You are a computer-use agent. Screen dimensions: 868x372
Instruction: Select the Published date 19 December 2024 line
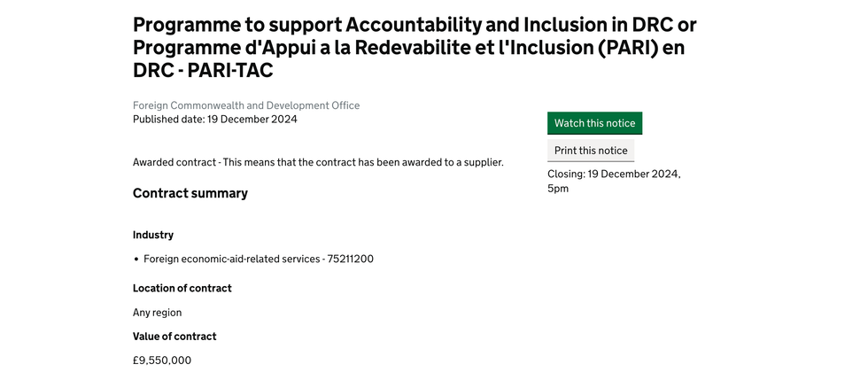coord(215,120)
